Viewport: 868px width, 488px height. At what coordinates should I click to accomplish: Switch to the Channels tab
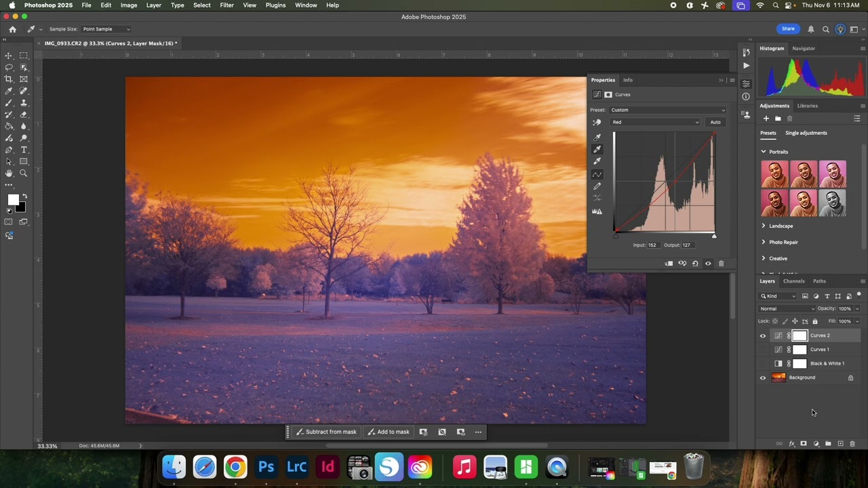coord(794,281)
